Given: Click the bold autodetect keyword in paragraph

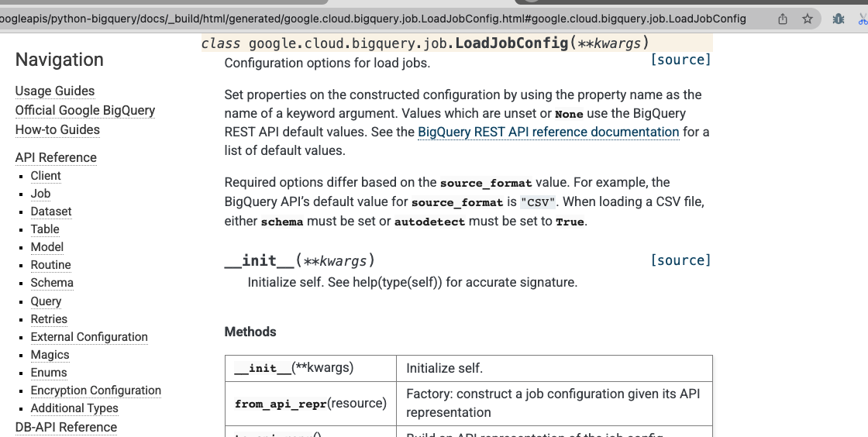Looking at the screenshot, I should [x=429, y=222].
